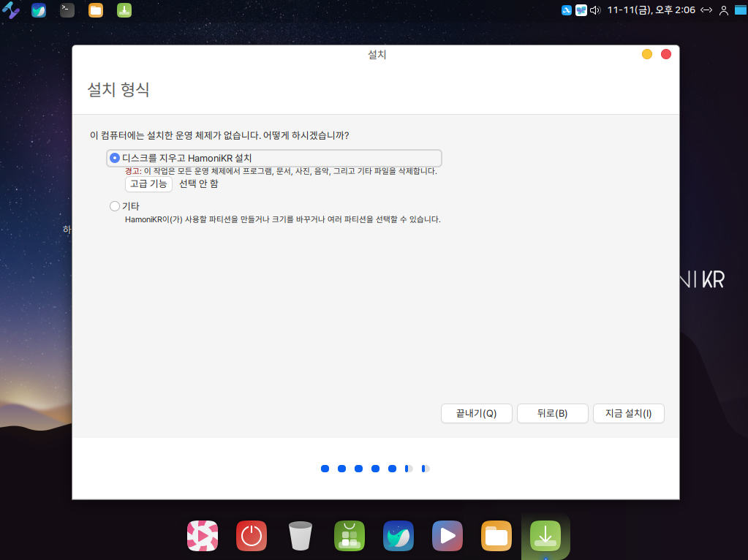Go back with the 뒤로(B) button
Screen dimensions: 748x560
click(552, 413)
